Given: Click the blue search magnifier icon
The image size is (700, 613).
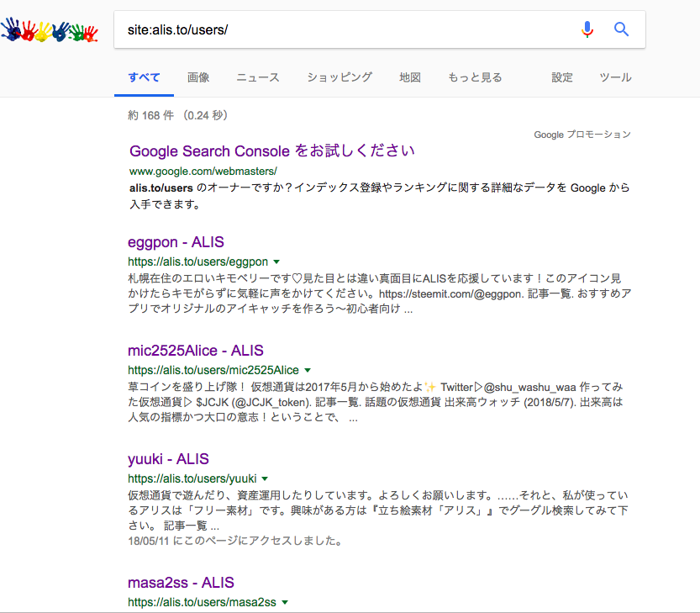Looking at the screenshot, I should 622,29.
